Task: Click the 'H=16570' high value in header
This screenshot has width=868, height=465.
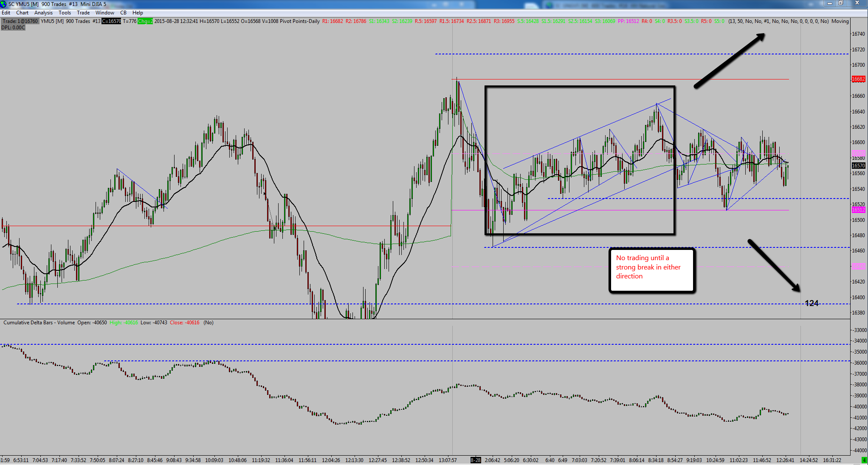Action: [x=209, y=21]
